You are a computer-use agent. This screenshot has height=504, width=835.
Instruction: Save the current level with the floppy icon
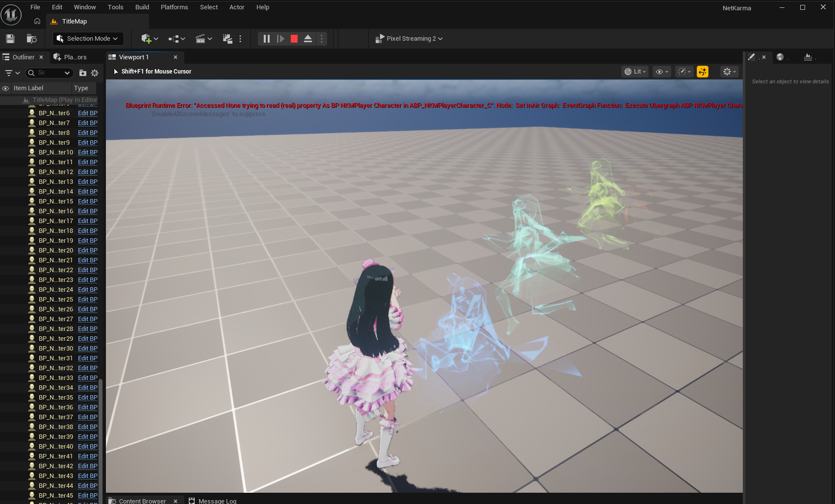coord(10,39)
